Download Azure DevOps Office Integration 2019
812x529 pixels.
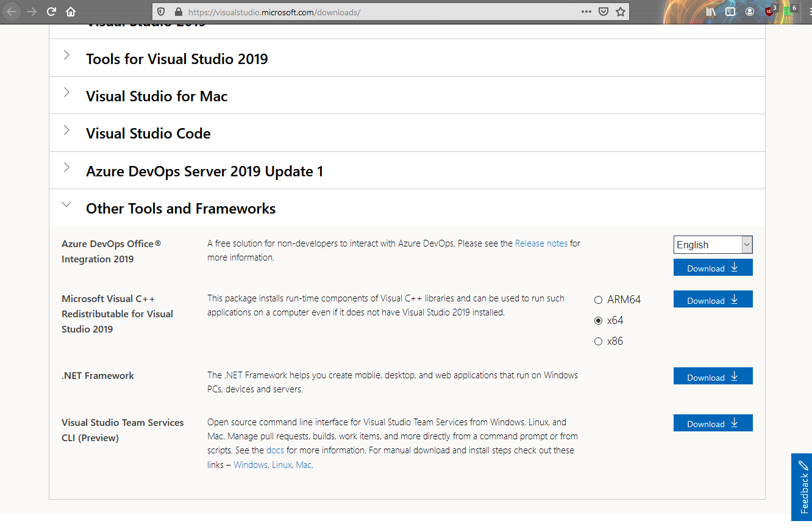713,267
